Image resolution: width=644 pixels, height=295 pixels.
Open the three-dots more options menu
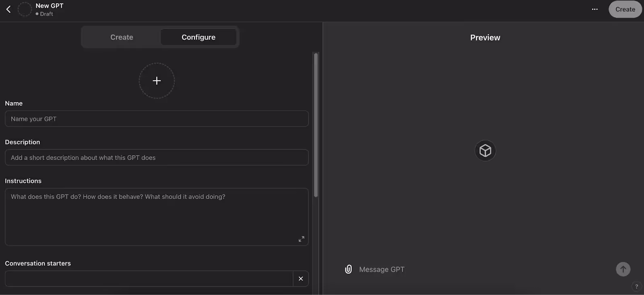[x=594, y=9]
